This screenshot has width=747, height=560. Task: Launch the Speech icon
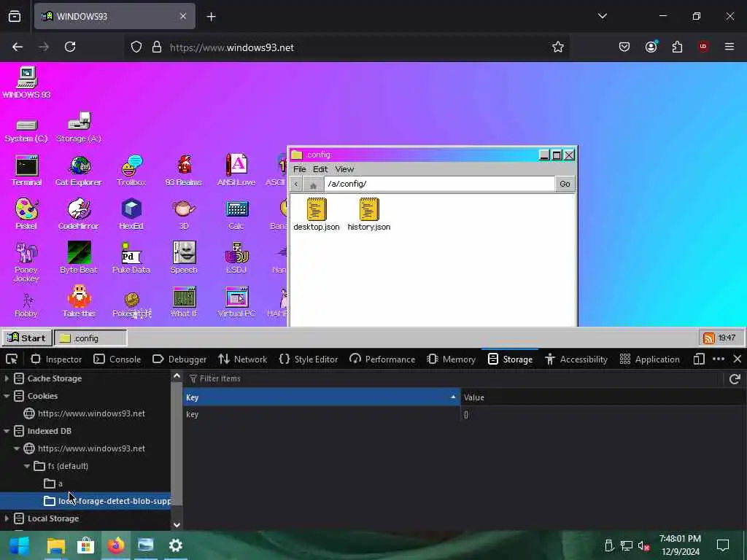point(184,257)
